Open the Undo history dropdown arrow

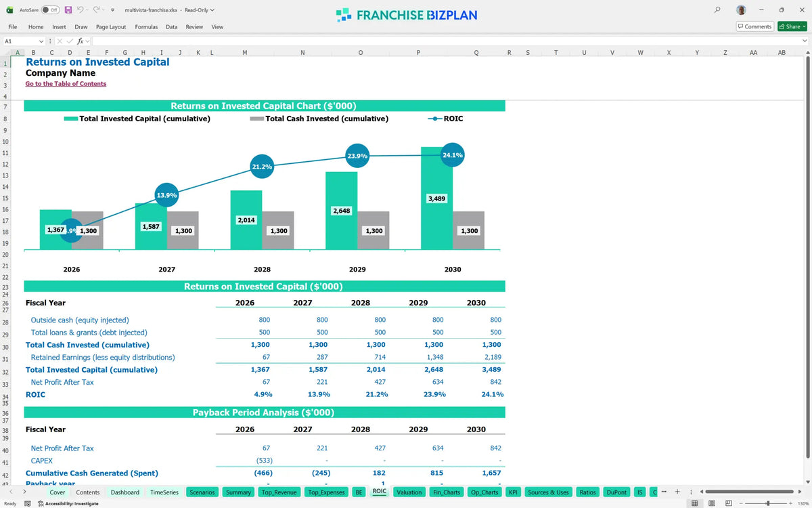[87, 10]
